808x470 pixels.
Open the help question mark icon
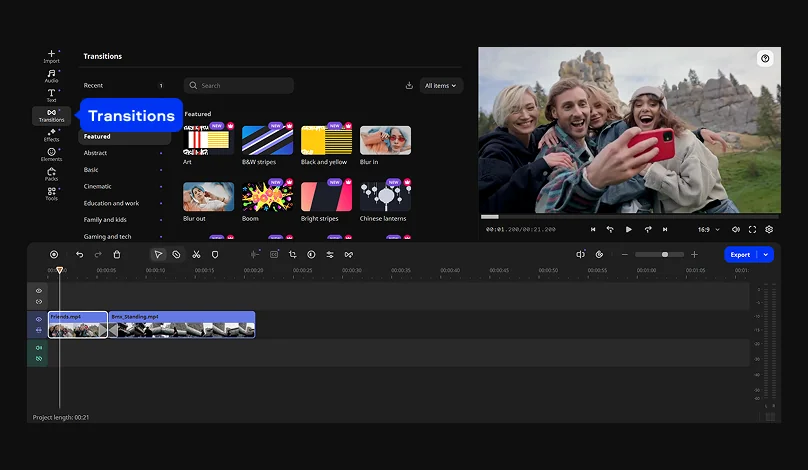[x=765, y=59]
